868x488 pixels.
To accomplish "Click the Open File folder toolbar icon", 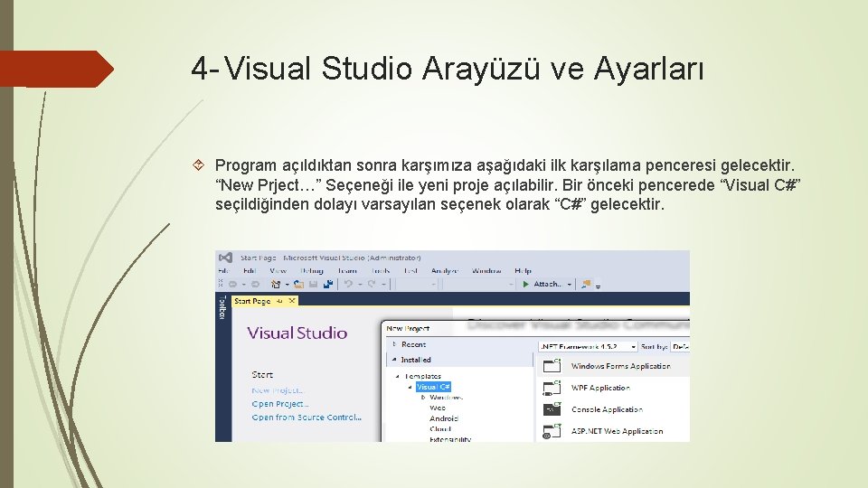I will (x=298, y=284).
